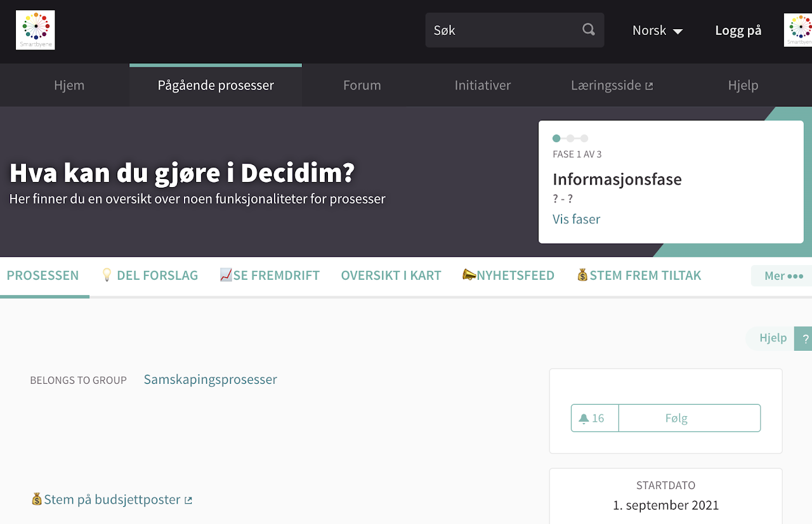Switch to the Stem frem tiltak tab

[x=639, y=275]
